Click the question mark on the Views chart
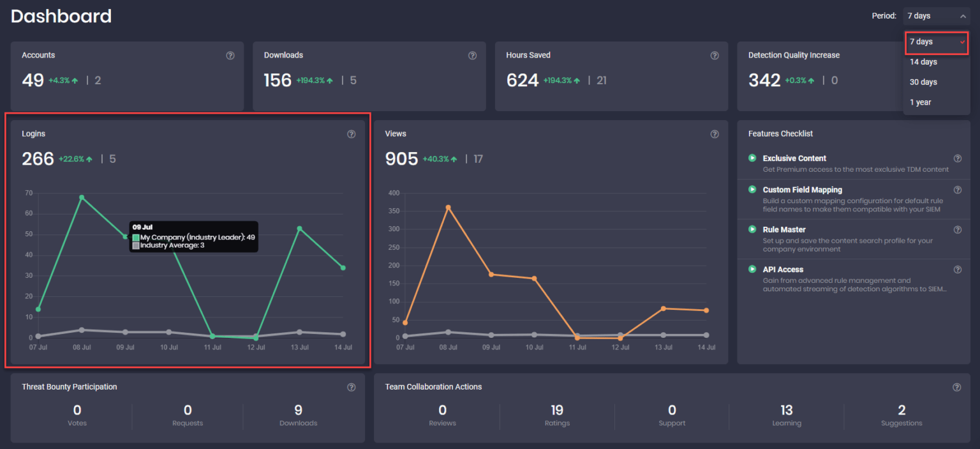 pyautogui.click(x=715, y=134)
